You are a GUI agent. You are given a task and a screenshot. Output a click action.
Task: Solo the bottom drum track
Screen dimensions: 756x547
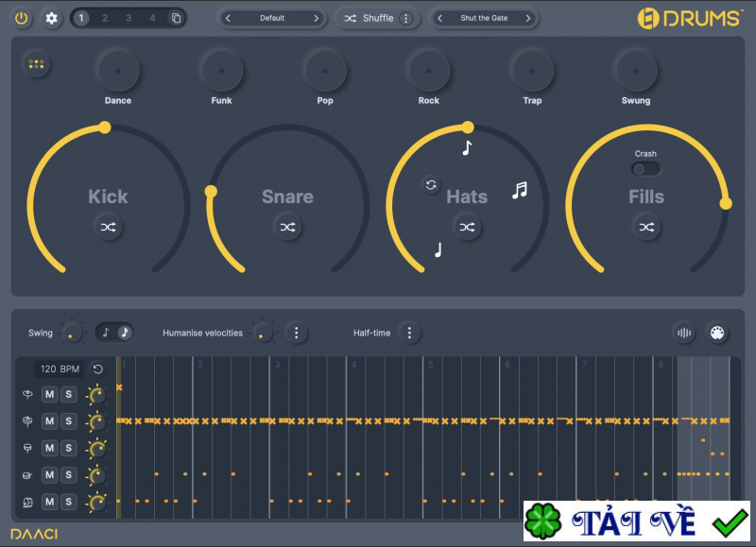69,501
